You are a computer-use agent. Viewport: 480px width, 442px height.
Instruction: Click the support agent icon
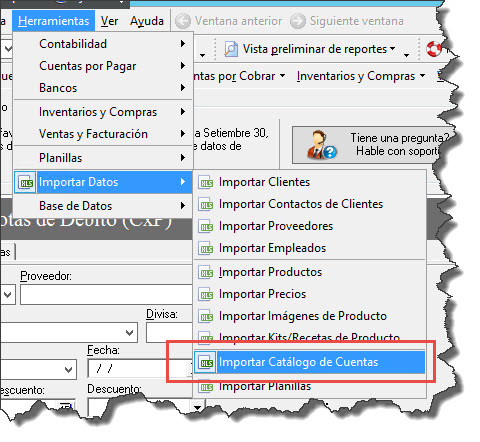[x=321, y=145]
